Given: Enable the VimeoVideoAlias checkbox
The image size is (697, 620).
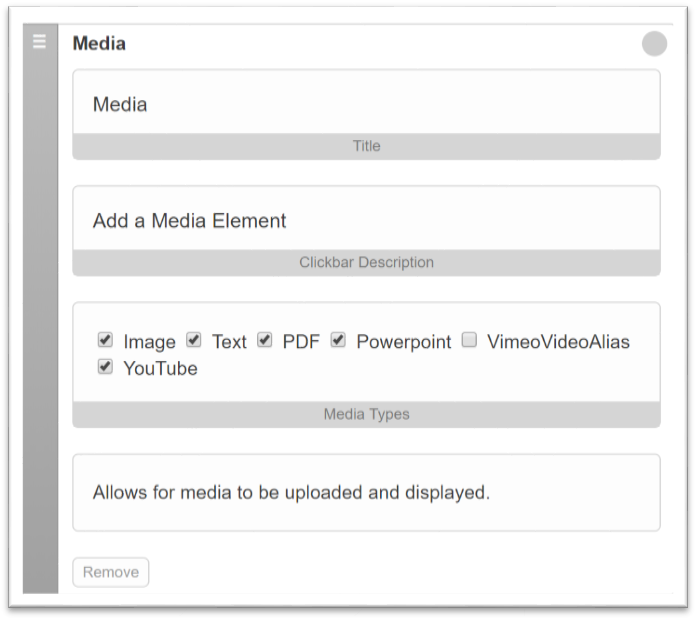Looking at the screenshot, I should point(469,340).
